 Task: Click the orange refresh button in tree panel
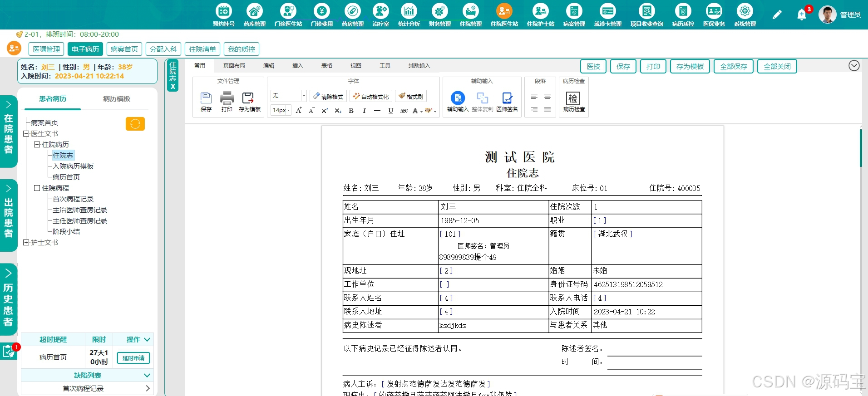(x=135, y=124)
